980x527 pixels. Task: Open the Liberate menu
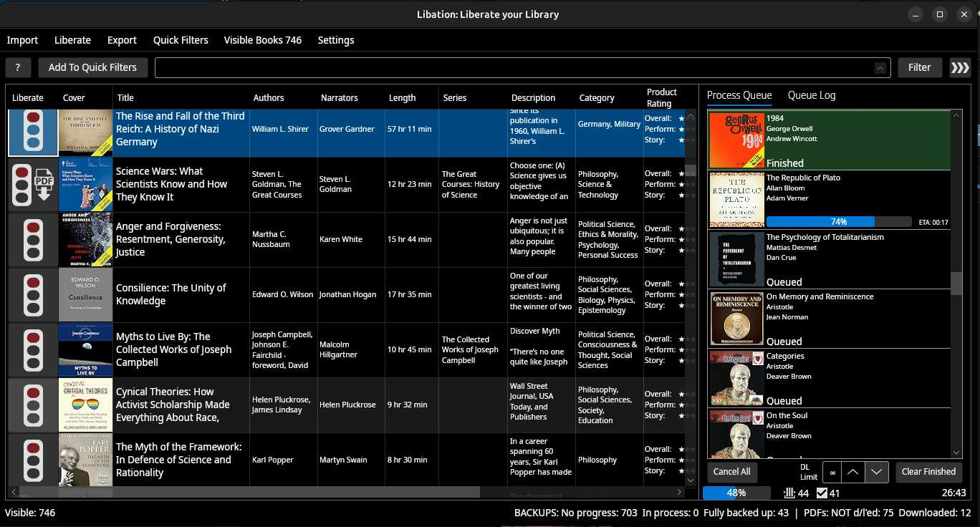(x=72, y=40)
